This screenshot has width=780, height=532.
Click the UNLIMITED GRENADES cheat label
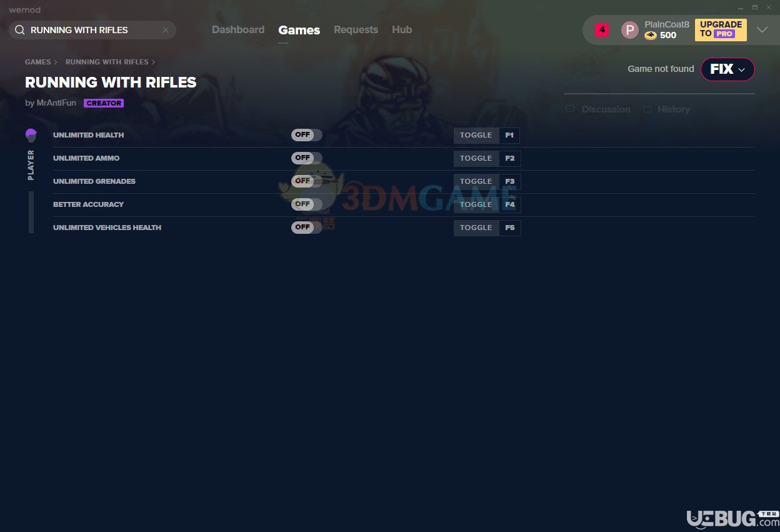click(94, 181)
